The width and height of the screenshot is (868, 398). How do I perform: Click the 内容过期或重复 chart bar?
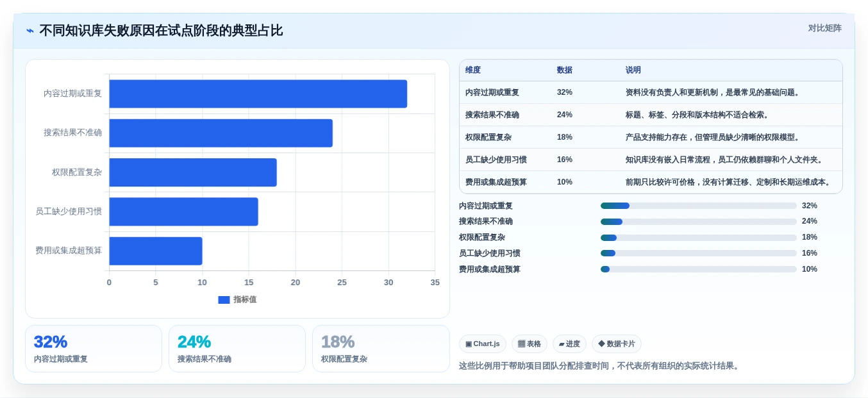258,94
